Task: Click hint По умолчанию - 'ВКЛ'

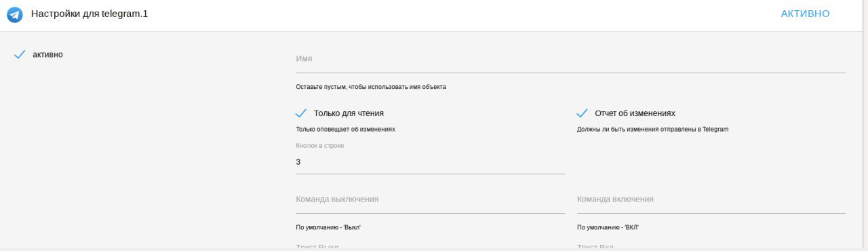Action: point(608,227)
